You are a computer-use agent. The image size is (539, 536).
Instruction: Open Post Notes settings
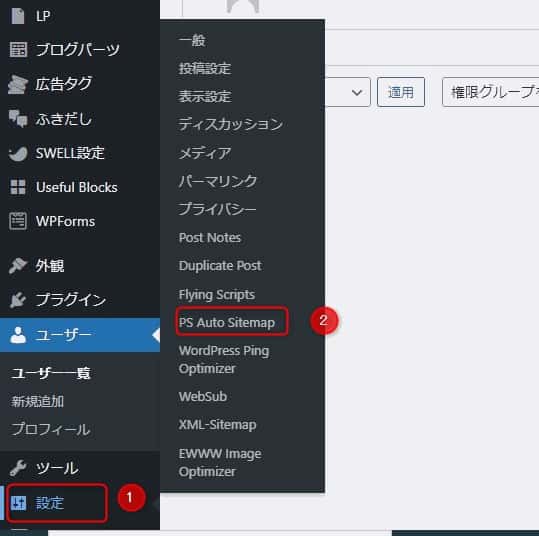(210, 238)
